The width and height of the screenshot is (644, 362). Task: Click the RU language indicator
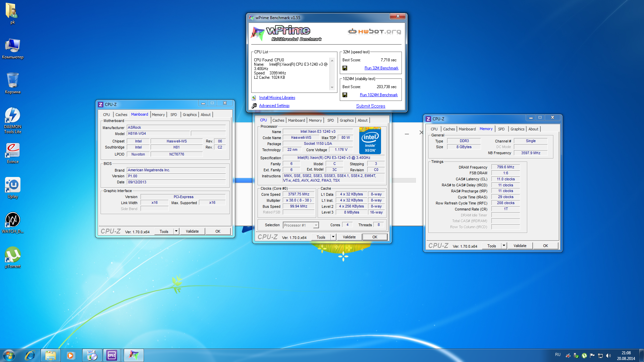click(558, 355)
